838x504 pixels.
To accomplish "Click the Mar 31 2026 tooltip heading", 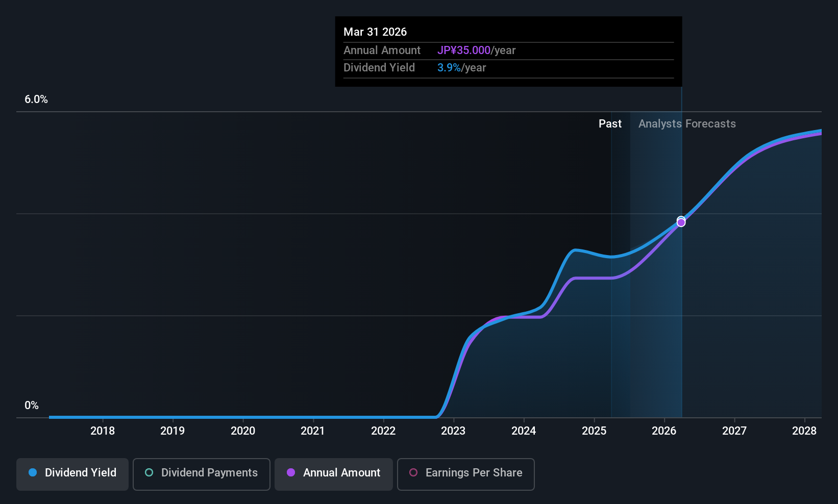I will [x=375, y=32].
